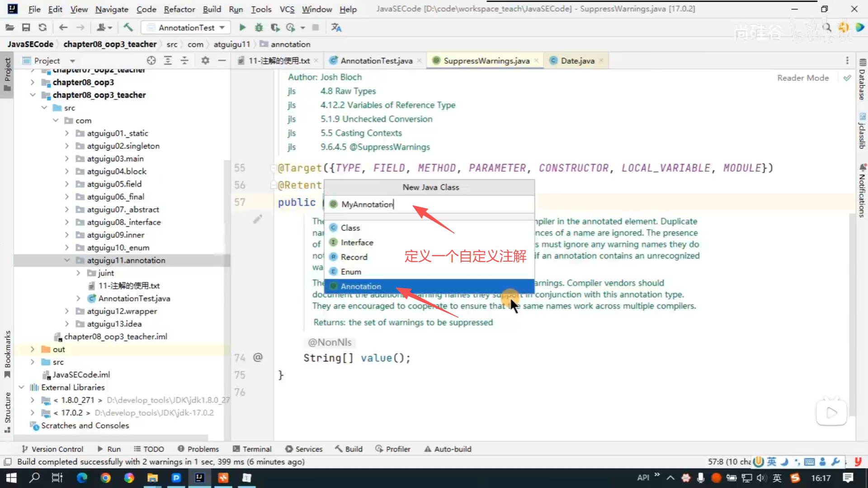Expand the atguigu12.wrapper package
Screen dimensions: 868x488
pos(67,311)
